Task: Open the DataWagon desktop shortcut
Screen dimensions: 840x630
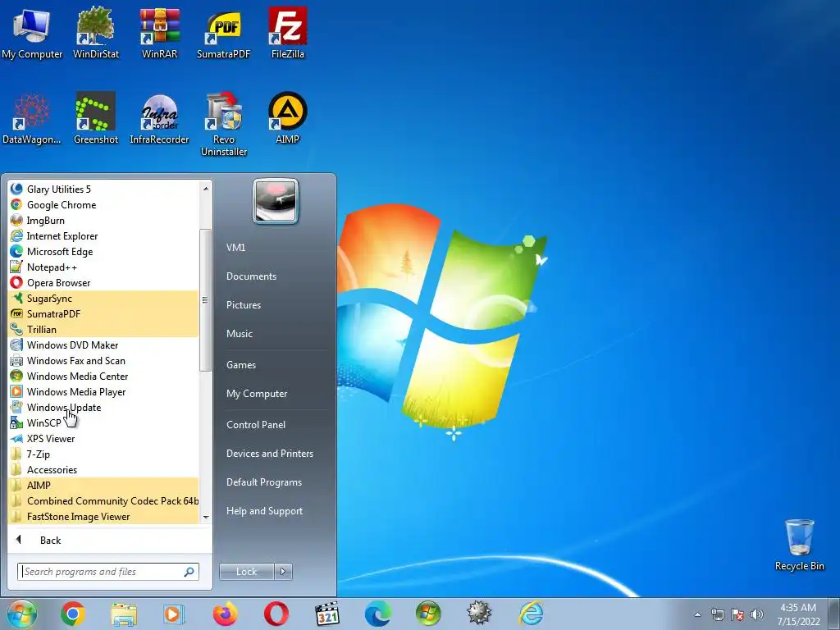Action: click(x=32, y=118)
